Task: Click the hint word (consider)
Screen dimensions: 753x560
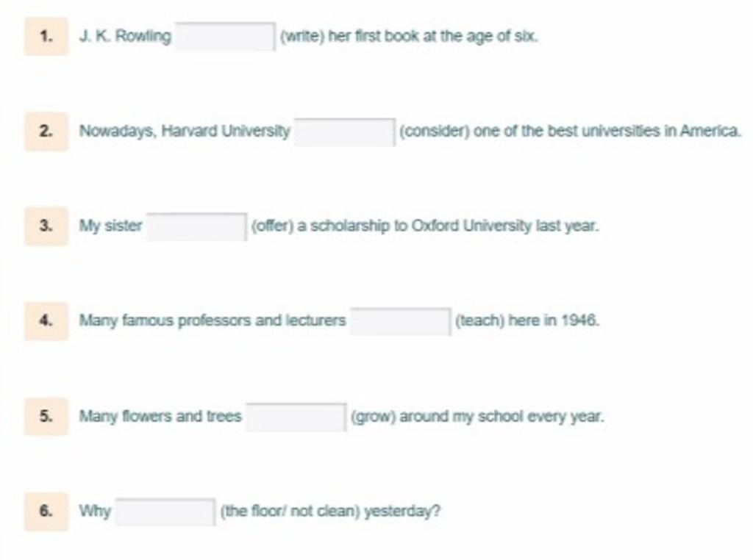Action: coord(434,132)
